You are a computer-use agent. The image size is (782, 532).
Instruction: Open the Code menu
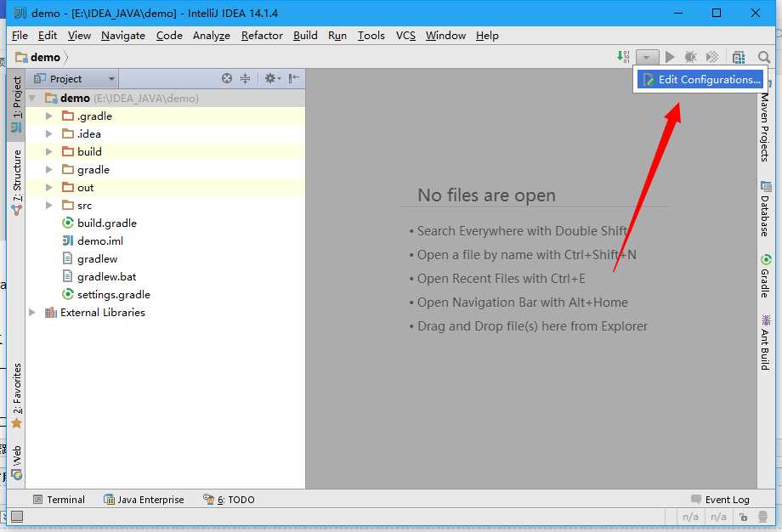(x=169, y=36)
